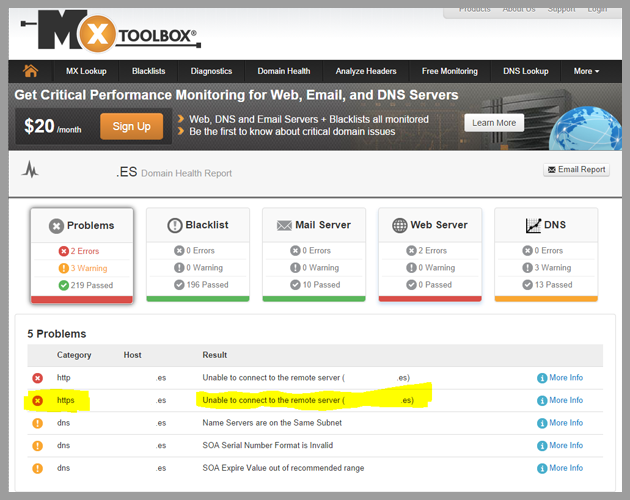This screenshot has height=500, width=630.
Task: Open Free Monitoring menu item
Action: 450,71
